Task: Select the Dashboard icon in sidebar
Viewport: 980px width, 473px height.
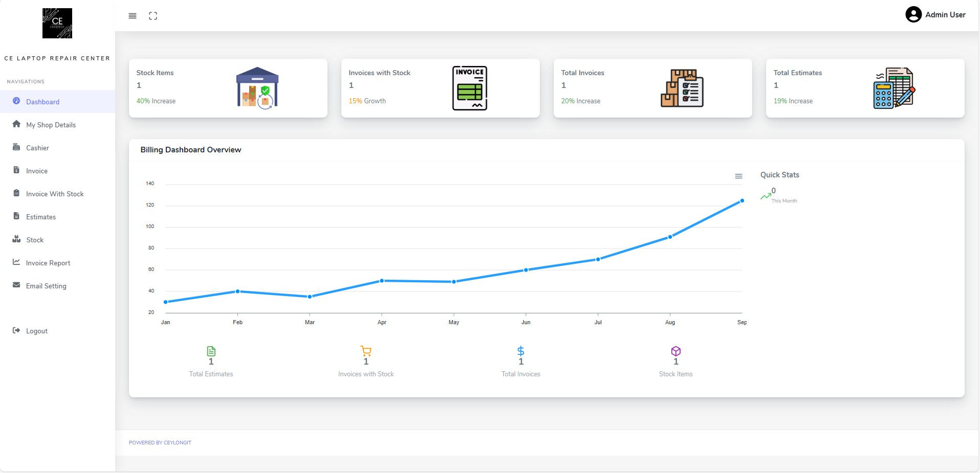Action: pyautogui.click(x=16, y=101)
